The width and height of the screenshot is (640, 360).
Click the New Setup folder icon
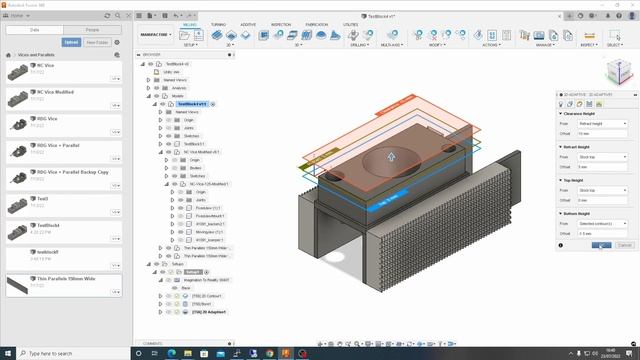(x=184, y=35)
